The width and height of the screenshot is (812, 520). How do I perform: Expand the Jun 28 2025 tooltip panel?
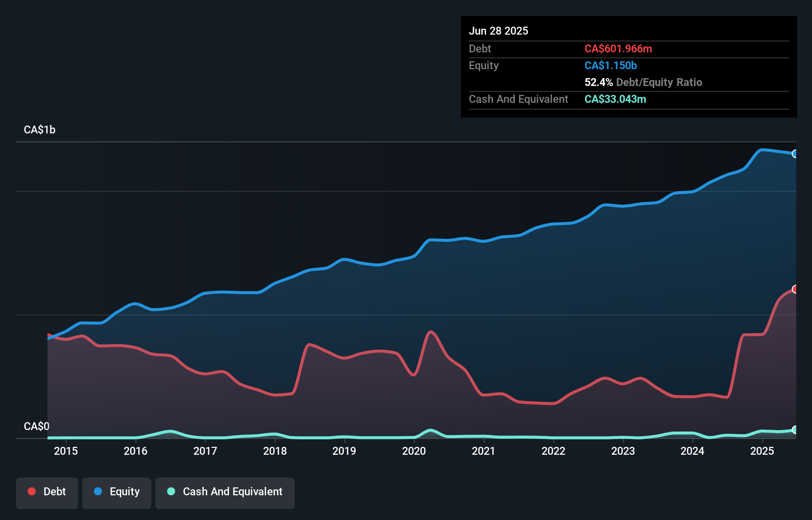[499, 31]
